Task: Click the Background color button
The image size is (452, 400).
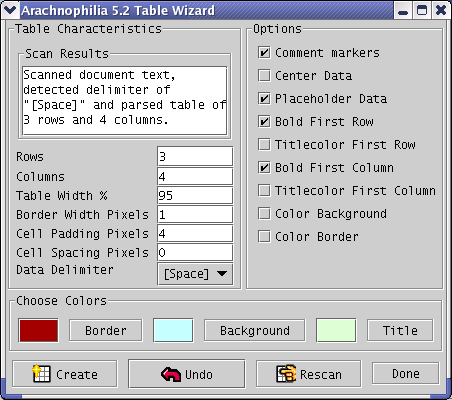Action: 255,330
